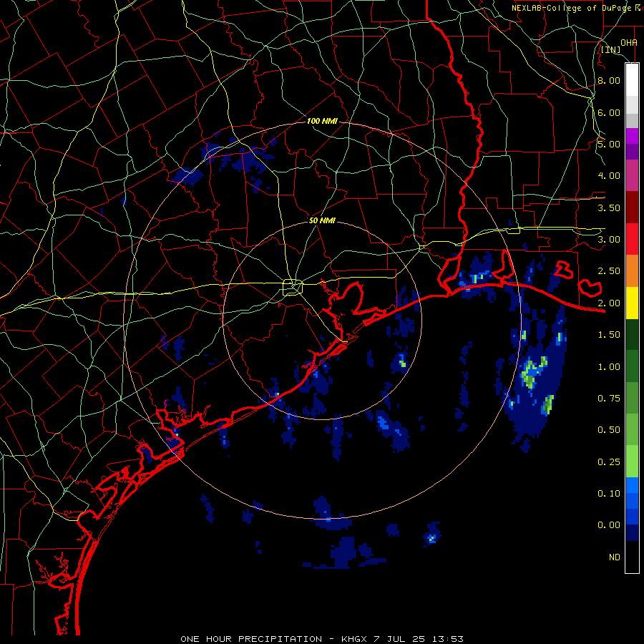Click the 0.00 legend value
644x644 pixels.
tap(609, 525)
